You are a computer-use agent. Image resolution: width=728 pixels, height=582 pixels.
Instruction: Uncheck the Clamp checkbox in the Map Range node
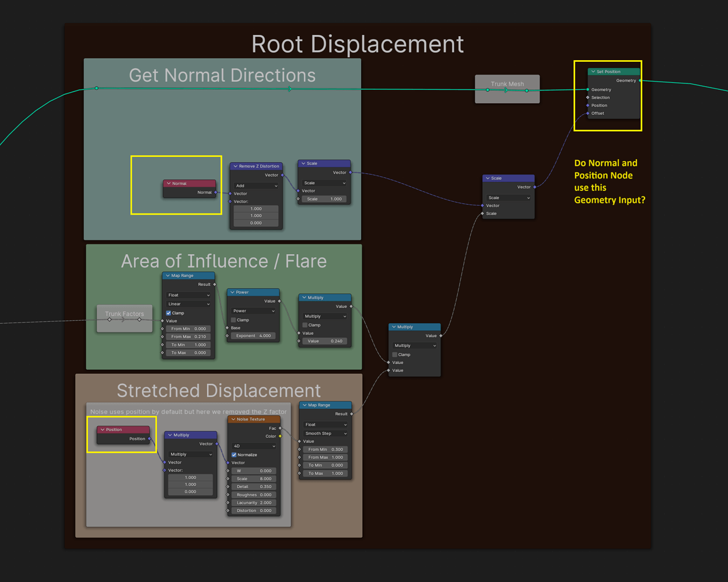[169, 313]
